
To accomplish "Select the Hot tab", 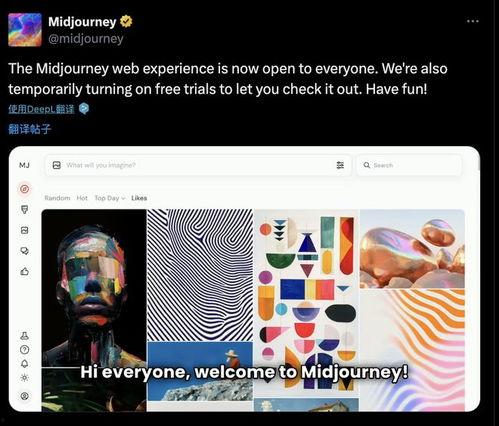I will (82, 198).
